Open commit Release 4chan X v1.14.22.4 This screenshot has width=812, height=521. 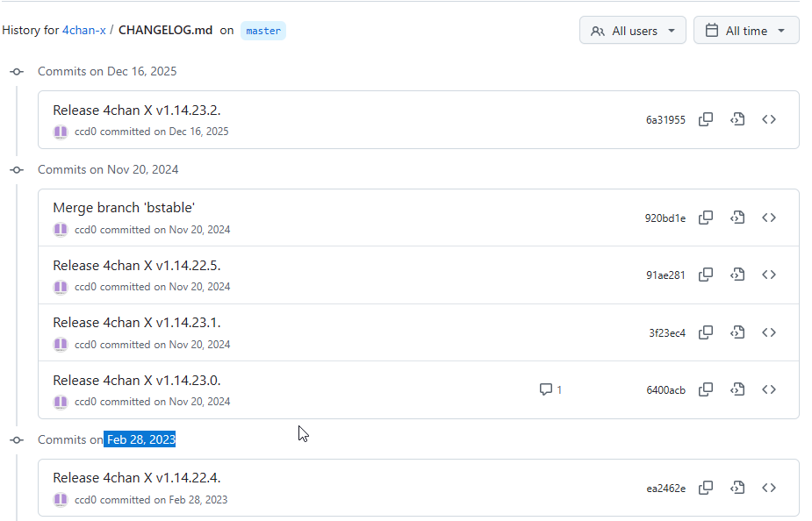point(137,477)
